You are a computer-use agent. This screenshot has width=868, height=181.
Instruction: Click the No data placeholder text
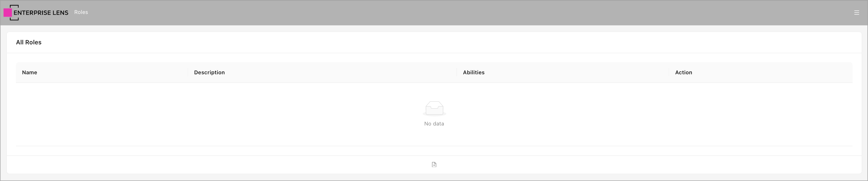tap(434, 124)
